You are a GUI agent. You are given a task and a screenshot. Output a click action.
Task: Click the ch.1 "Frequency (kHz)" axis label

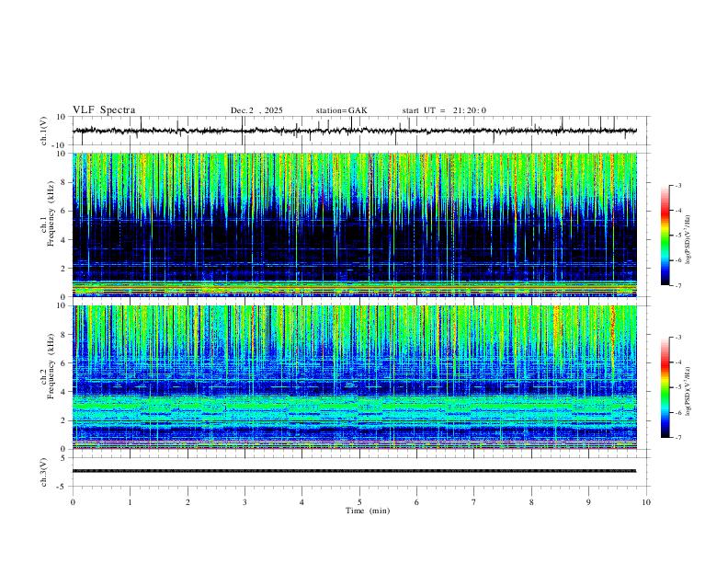51,214
